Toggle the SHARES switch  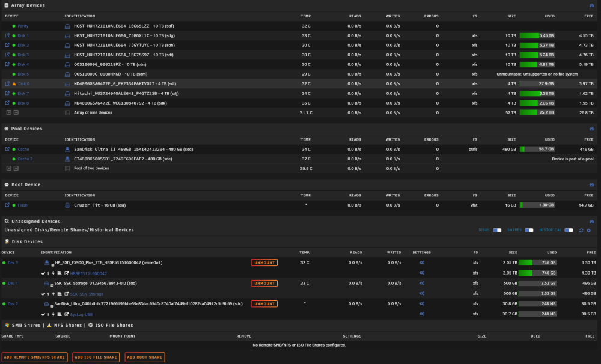529,230
